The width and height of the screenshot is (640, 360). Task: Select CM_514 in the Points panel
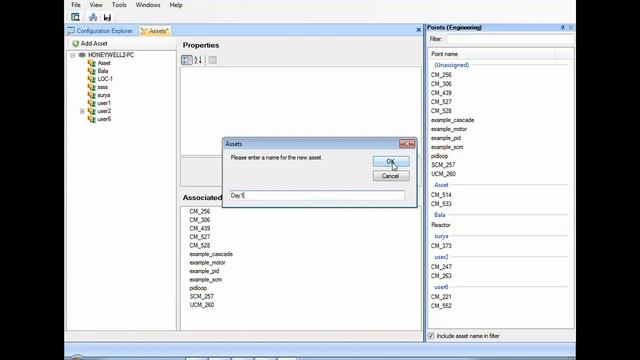click(441, 195)
